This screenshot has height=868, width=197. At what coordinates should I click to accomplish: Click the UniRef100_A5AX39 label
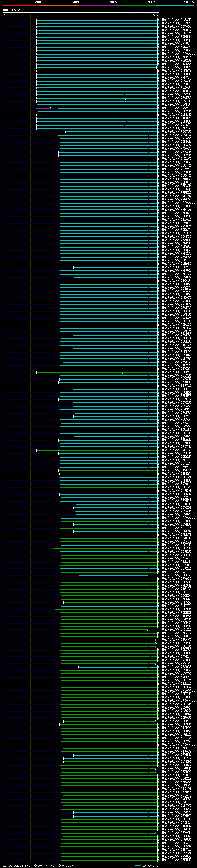coord(176,60)
